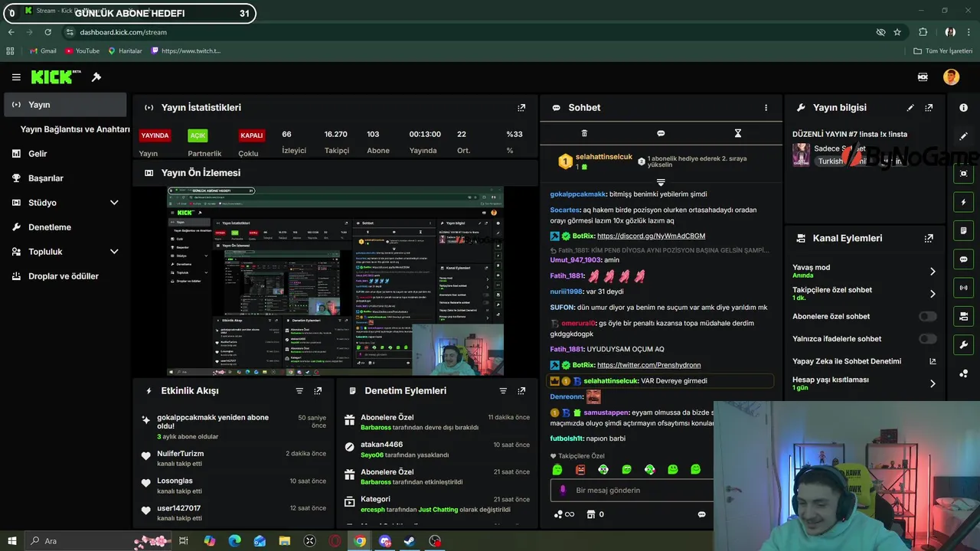This screenshot has width=980, height=551.
Task: Click the YouTube bookmark
Action: pyautogui.click(x=82, y=51)
